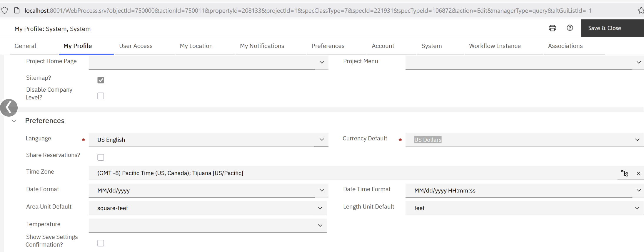Click the browser bookmark star icon
Viewport: 644px width, 252px height.
[x=640, y=11]
